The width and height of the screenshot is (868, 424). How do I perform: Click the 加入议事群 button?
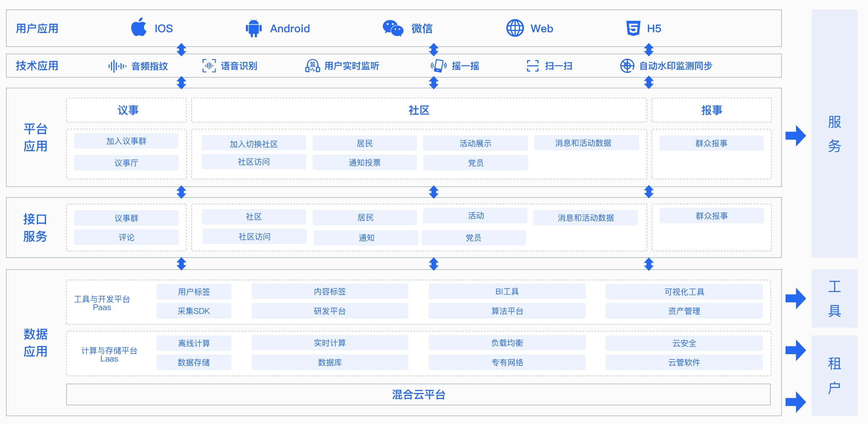click(x=126, y=141)
